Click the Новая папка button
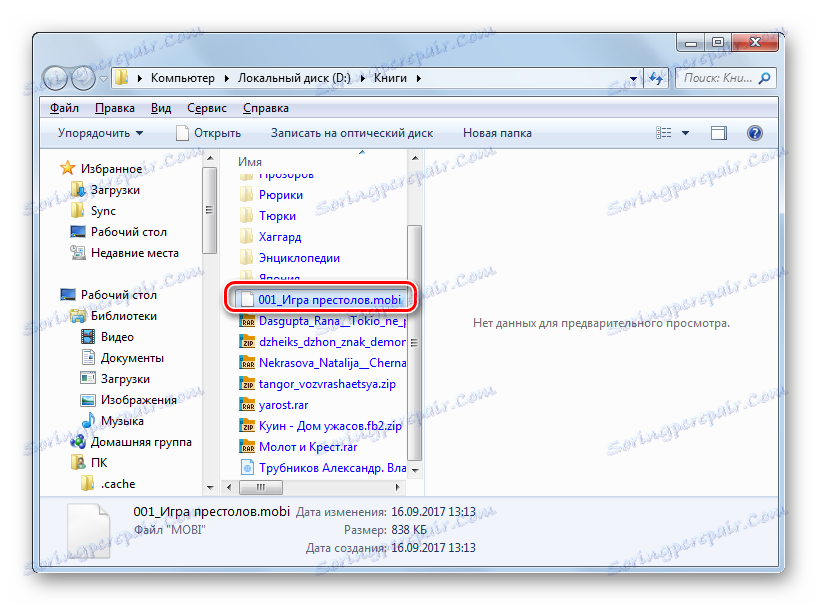 (x=497, y=133)
